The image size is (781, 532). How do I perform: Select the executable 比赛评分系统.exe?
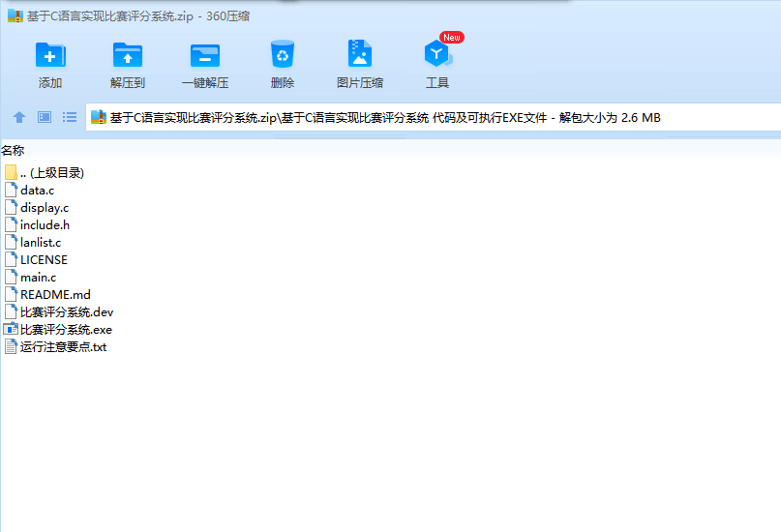pos(66,330)
